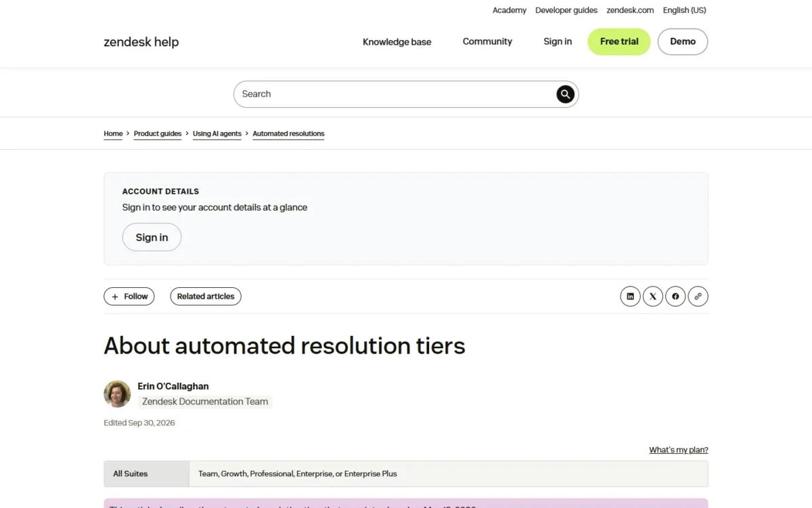Screen dimensions: 812x508
Task: Open Academy link in top bar
Action: [x=510, y=10]
